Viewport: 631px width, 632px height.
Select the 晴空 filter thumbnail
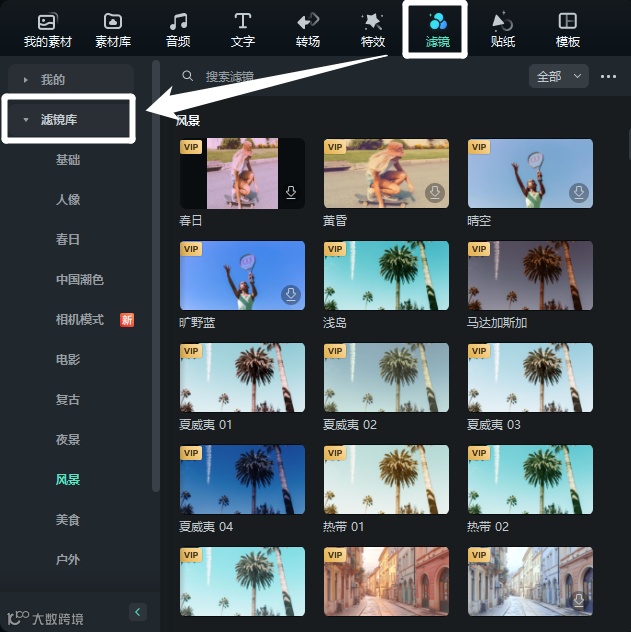(530, 173)
